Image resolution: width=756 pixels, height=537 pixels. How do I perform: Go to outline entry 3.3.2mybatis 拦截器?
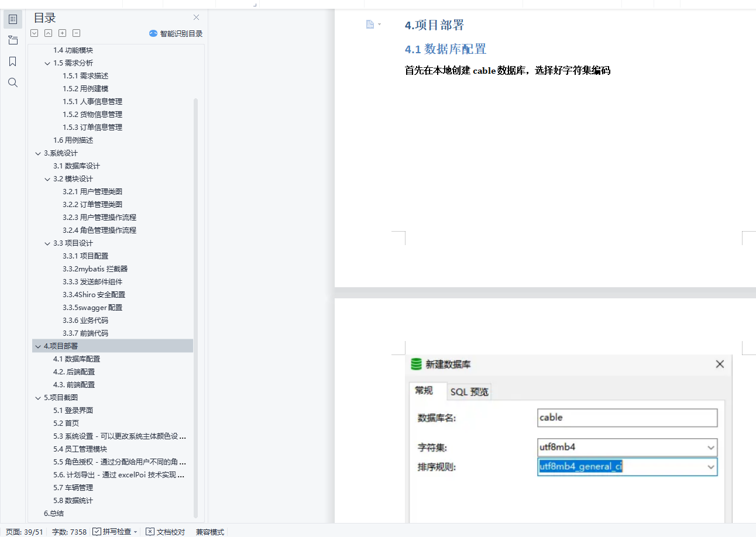point(95,269)
